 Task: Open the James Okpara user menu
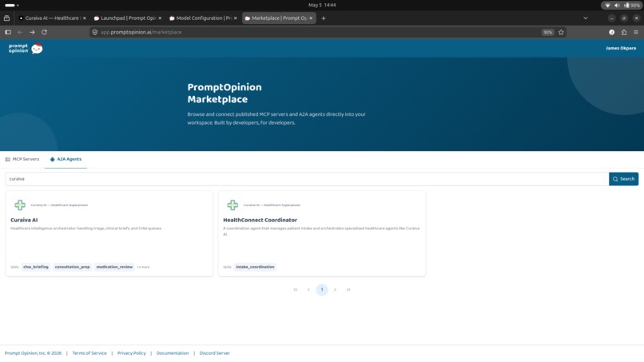click(621, 48)
